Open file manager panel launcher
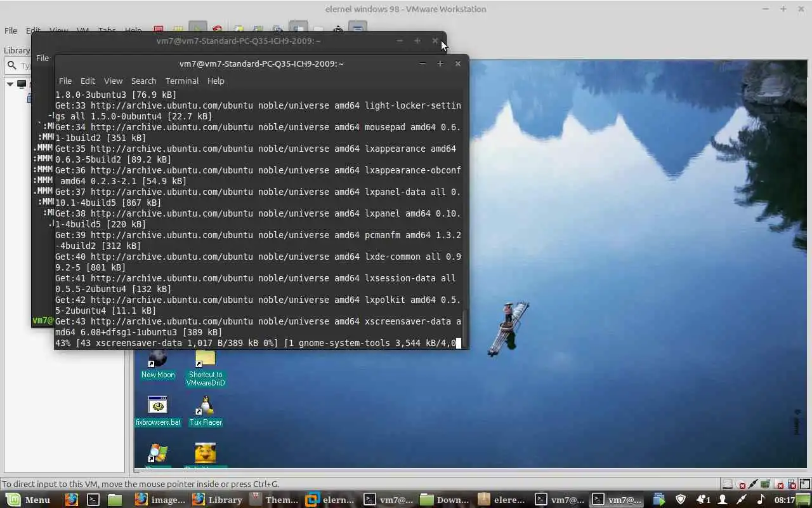The width and height of the screenshot is (812, 508). [114, 500]
